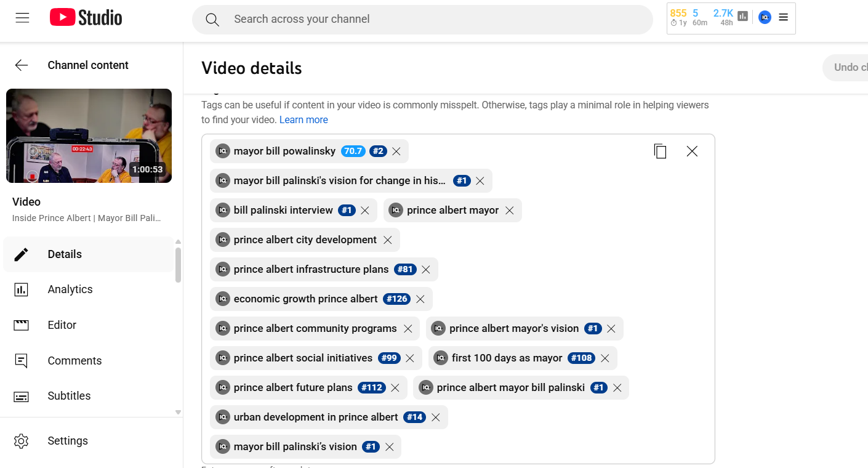Viewport: 868px width, 468px height.
Task: Remove the 'prince albert mayor' tag
Action: click(510, 211)
